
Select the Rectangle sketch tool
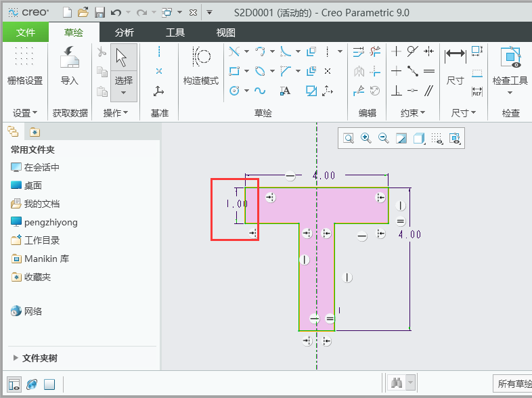click(x=234, y=71)
